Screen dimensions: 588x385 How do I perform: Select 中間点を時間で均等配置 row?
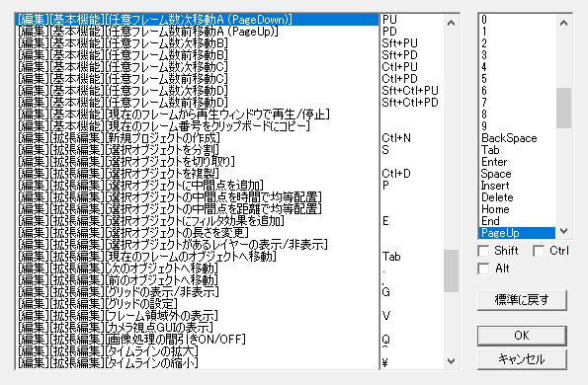point(197,197)
